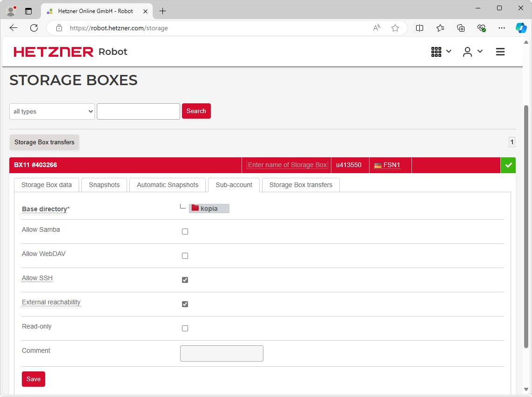Open the browser profile avatar
The height and width of the screenshot is (397, 532).
(11, 11)
